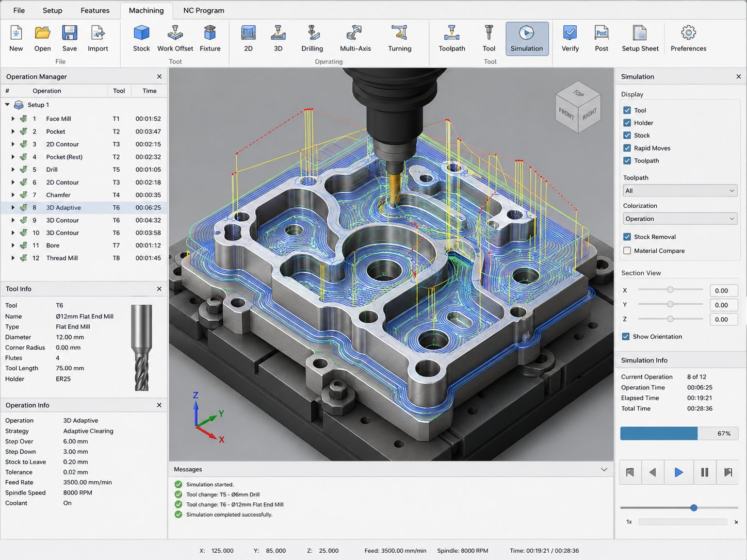Close the Operation Manager panel
747x560 pixels.
pos(159,76)
